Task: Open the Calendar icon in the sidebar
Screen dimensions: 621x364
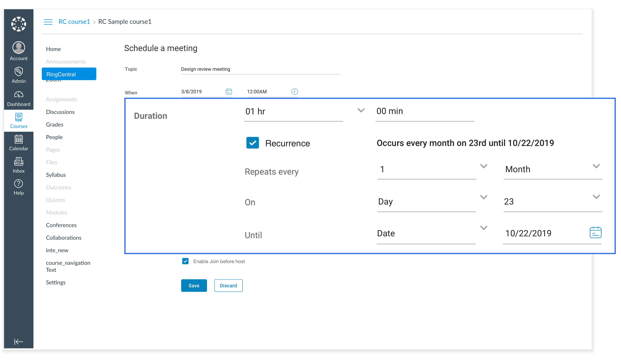Action: [x=19, y=139]
